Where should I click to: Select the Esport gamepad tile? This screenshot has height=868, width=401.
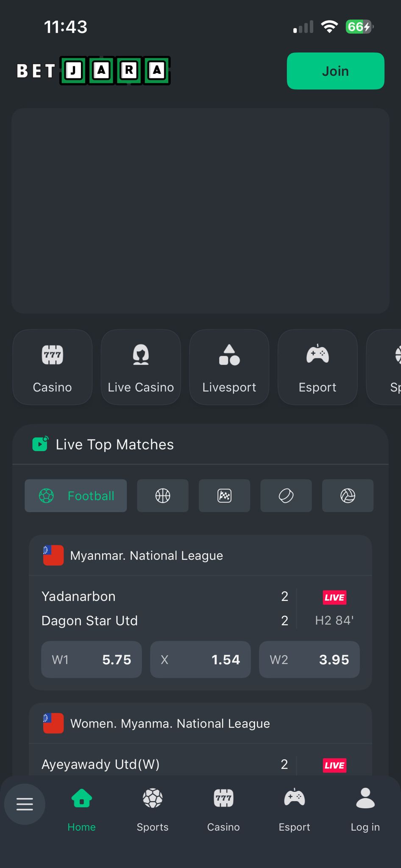coord(317,367)
